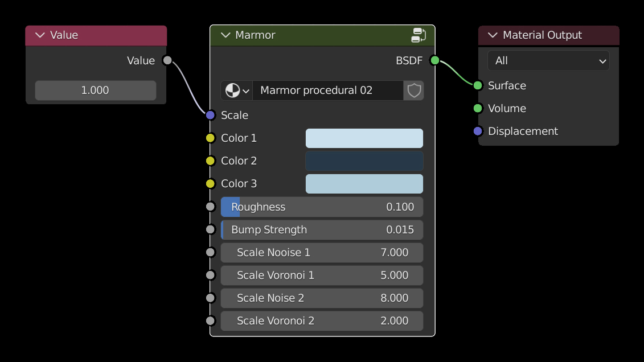Open the dark Color 2 swatch
The height and width of the screenshot is (362, 644).
pos(364,161)
